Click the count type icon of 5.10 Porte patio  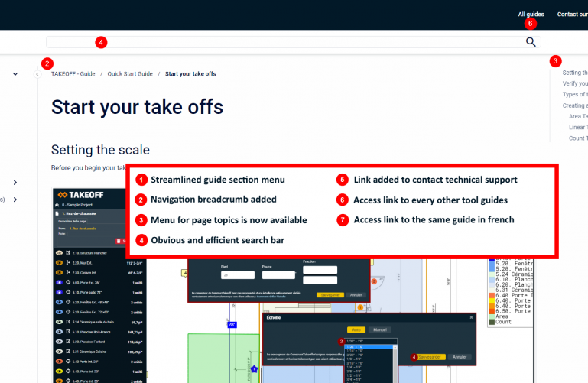point(68,292)
